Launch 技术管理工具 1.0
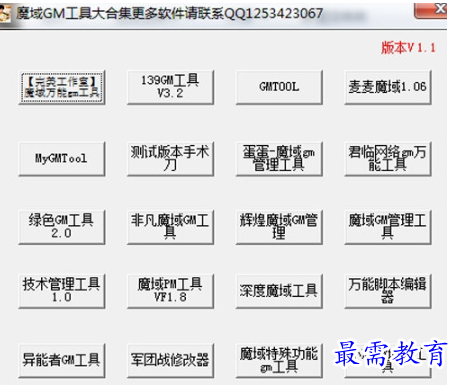 pyautogui.click(x=62, y=291)
